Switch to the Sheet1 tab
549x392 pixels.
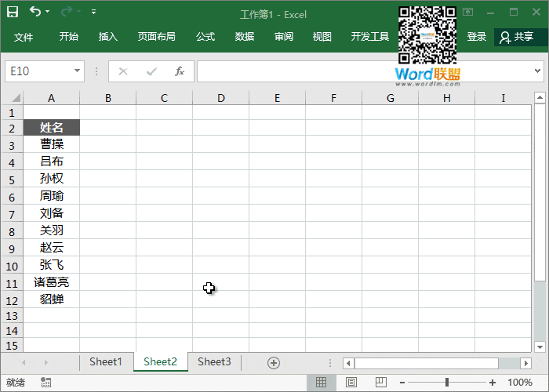(105, 361)
